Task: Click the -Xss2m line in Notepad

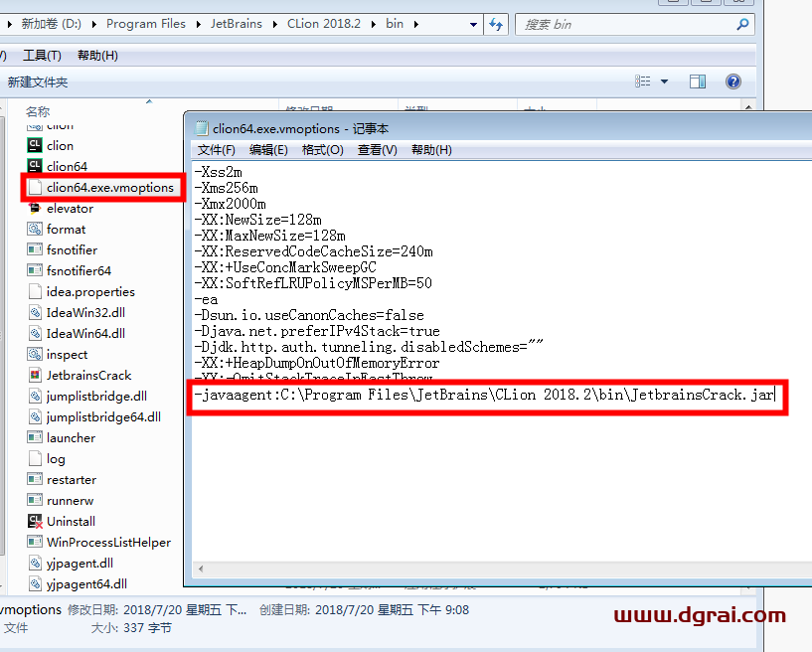Action: point(218,172)
